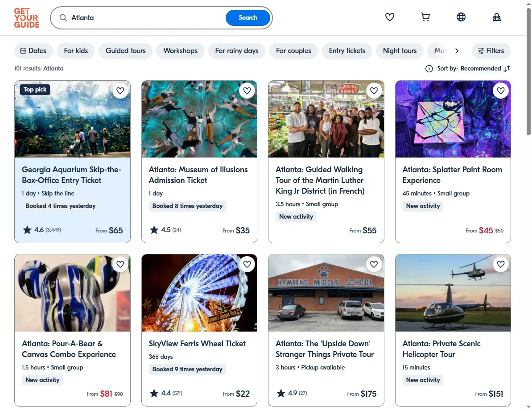532x411 pixels.
Task: Select the Workshops filter chip
Action: (x=180, y=51)
